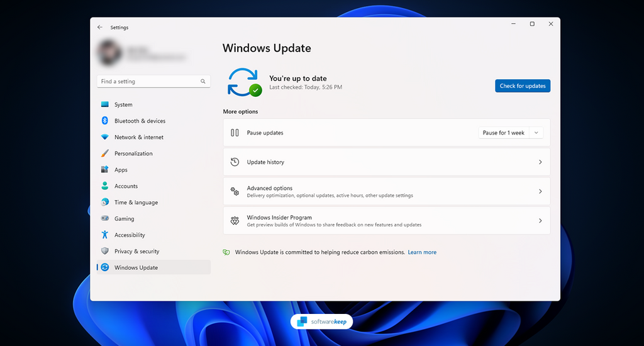Click the green leaf carbon emissions icon
This screenshot has width=644, height=346.
pyautogui.click(x=226, y=252)
